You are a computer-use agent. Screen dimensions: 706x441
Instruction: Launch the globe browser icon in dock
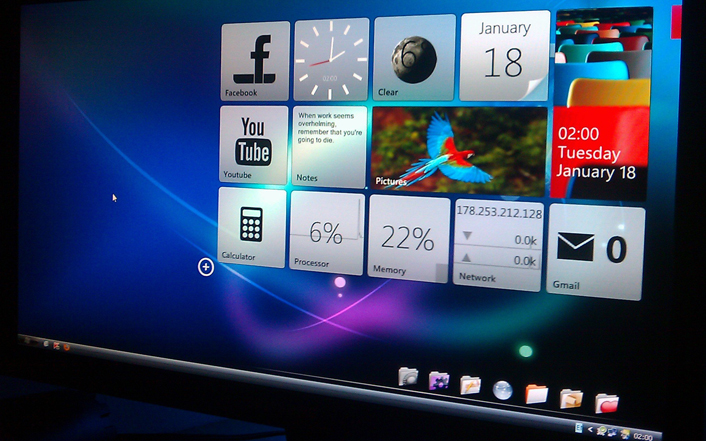[x=502, y=390]
